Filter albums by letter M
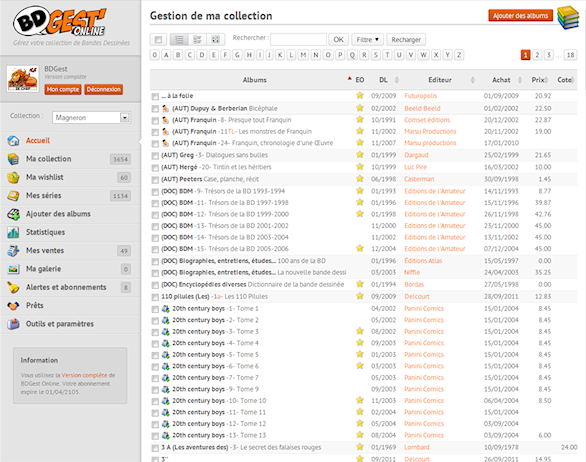 point(303,55)
